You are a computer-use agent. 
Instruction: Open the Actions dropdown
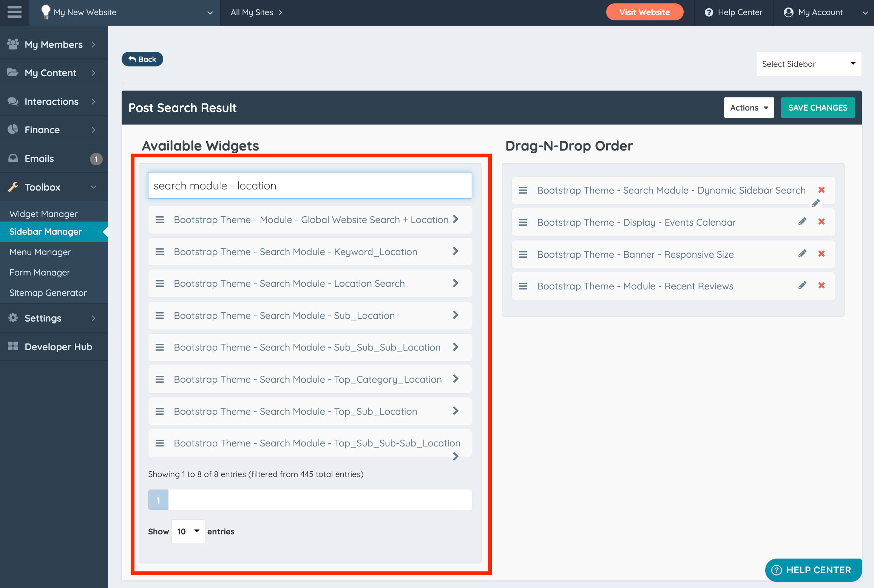click(749, 108)
